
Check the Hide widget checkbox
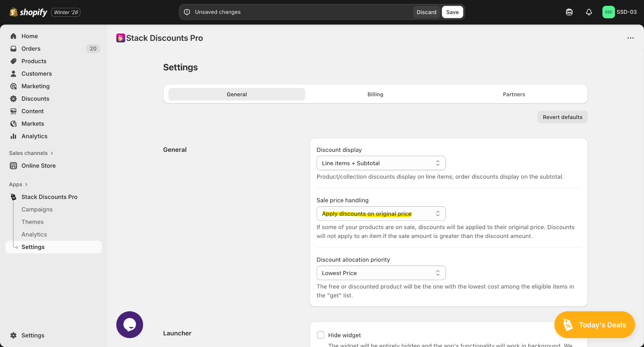320,335
